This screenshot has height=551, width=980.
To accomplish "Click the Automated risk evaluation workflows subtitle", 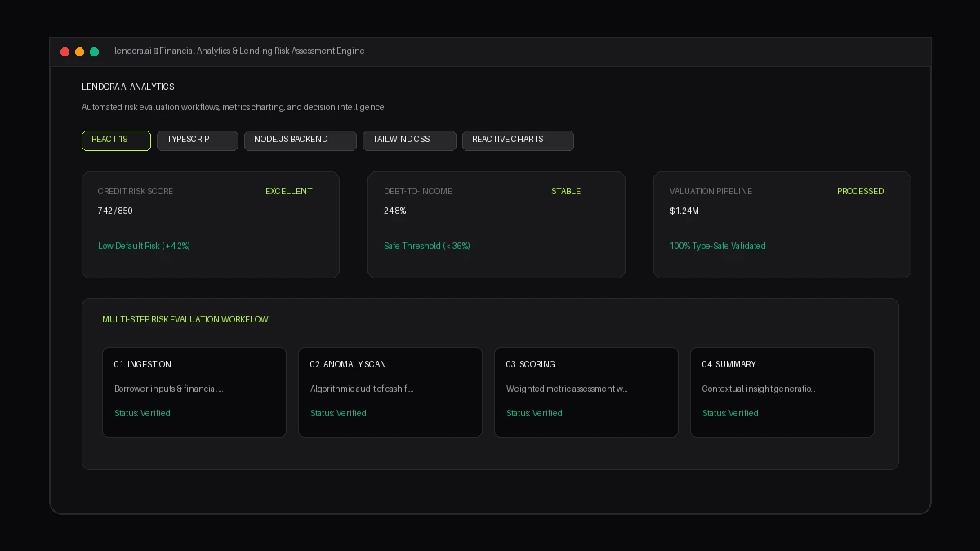I will [233, 107].
